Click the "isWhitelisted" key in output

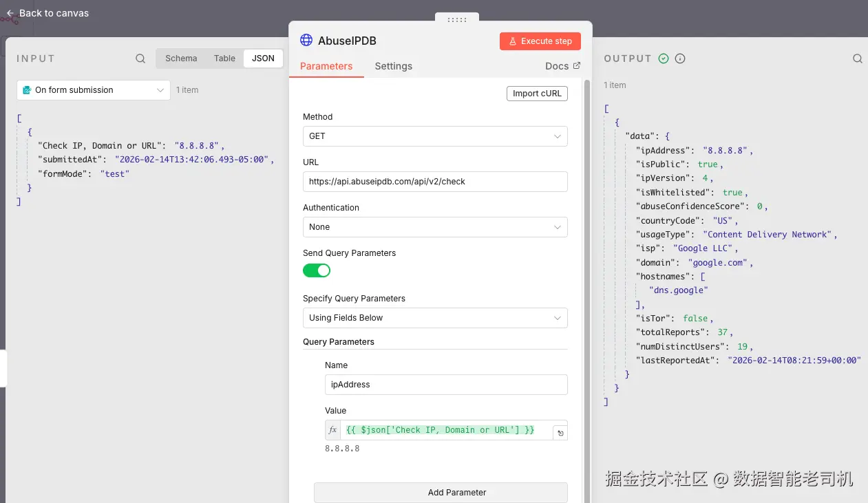coord(674,193)
